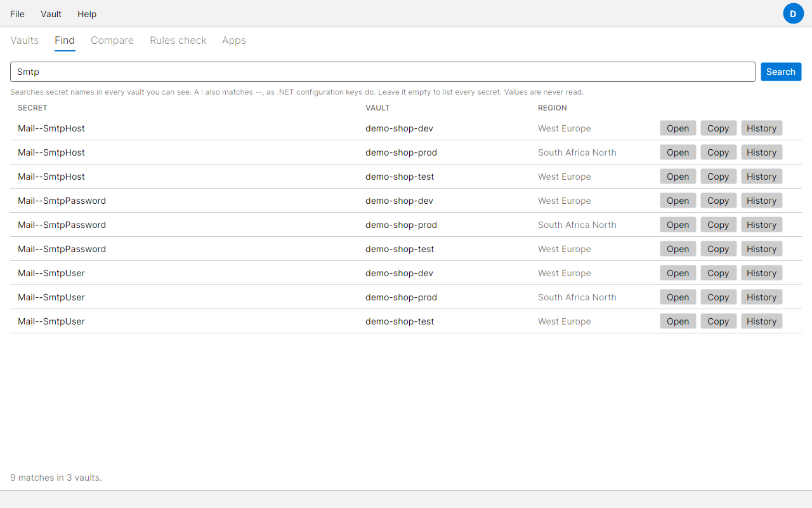Screen dimensions: 812x508
Task: Copy Mail--SmtpHost from demo-shop-dev
Action: (718, 128)
